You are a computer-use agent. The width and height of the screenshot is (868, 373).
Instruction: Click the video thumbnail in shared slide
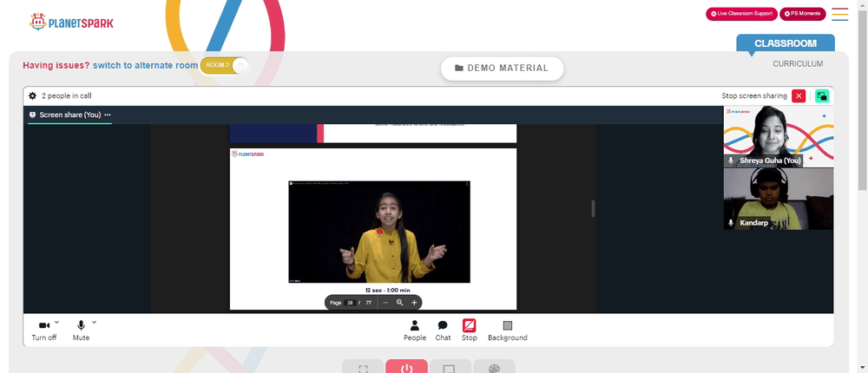point(379,232)
